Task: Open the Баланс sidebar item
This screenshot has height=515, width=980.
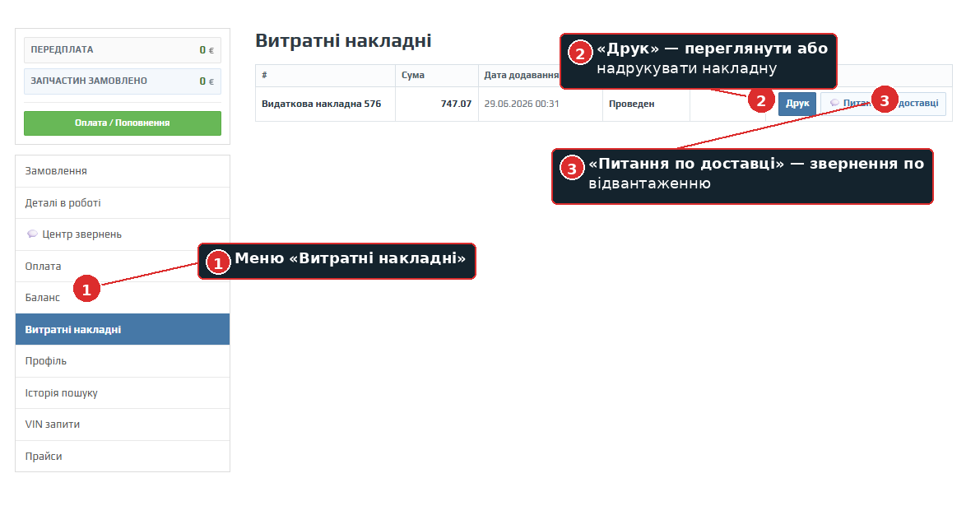Action: [x=123, y=298]
